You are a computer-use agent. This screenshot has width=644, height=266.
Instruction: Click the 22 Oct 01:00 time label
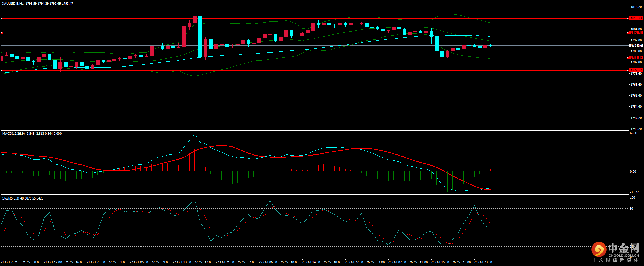[117, 262]
